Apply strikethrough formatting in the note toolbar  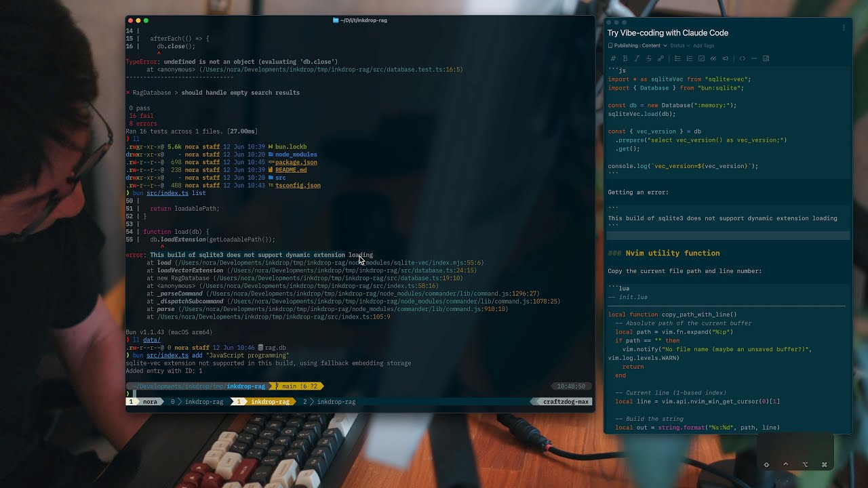(649, 58)
